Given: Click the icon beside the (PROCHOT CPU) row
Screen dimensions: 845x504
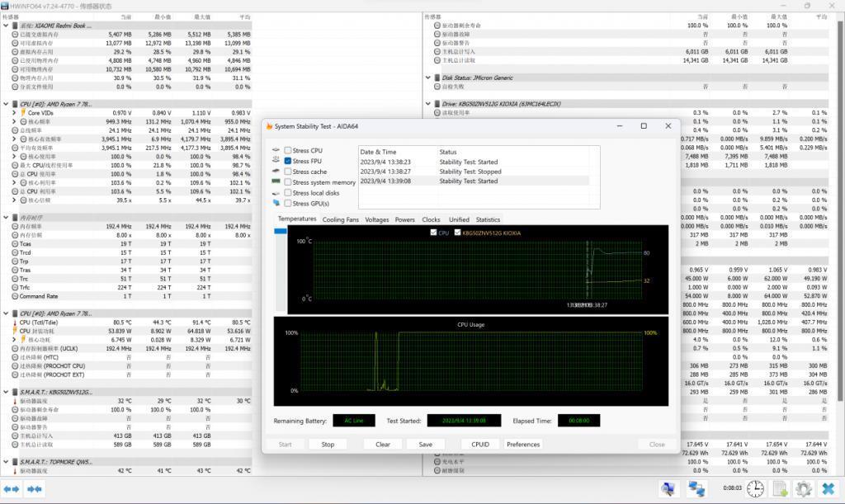Looking at the screenshot, I should coord(15,365).
